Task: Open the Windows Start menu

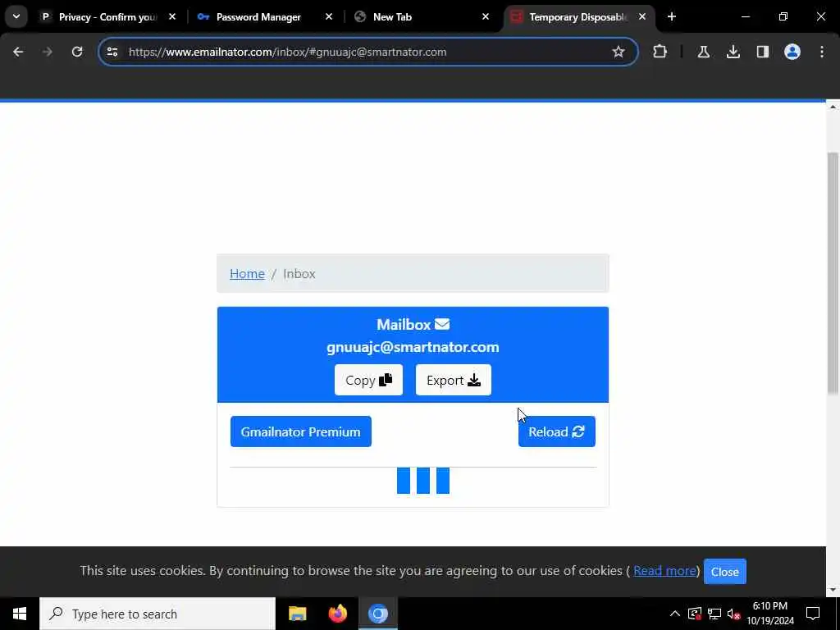Action: pos(20,614)
